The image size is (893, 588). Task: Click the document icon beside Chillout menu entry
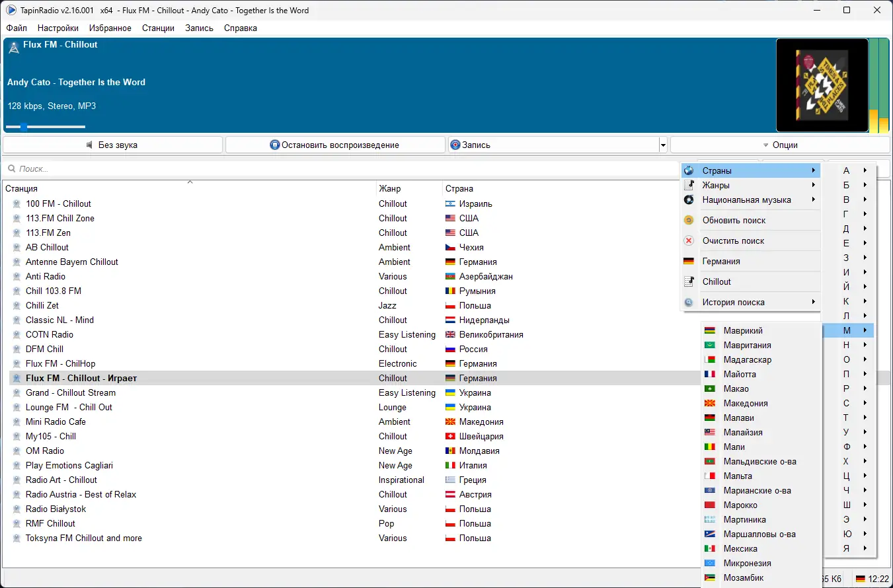(689, 281)
